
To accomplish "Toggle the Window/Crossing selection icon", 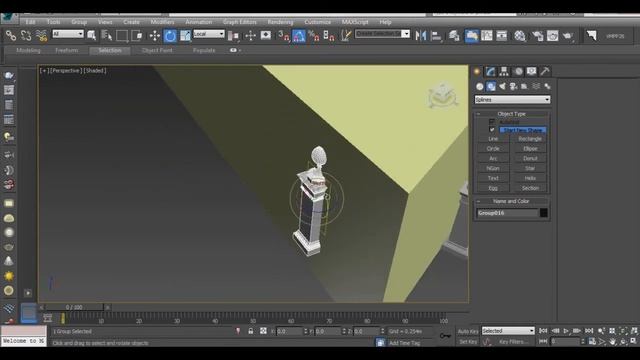I will [x=137, y=36].
